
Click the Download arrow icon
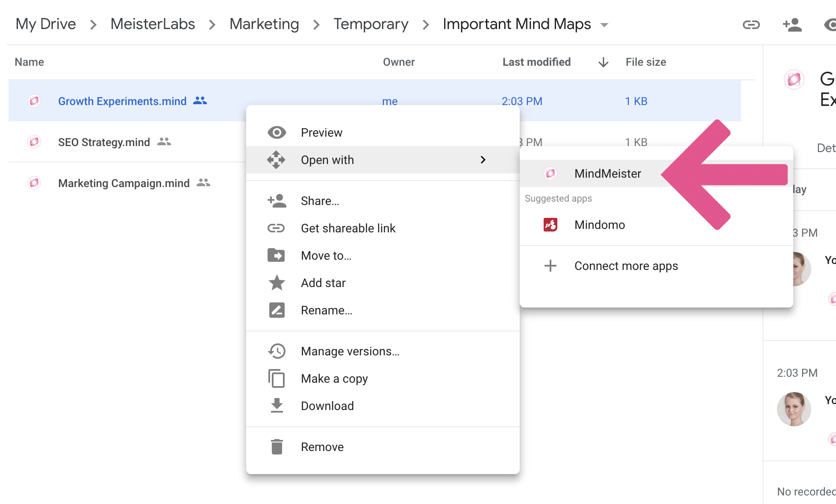277,406
